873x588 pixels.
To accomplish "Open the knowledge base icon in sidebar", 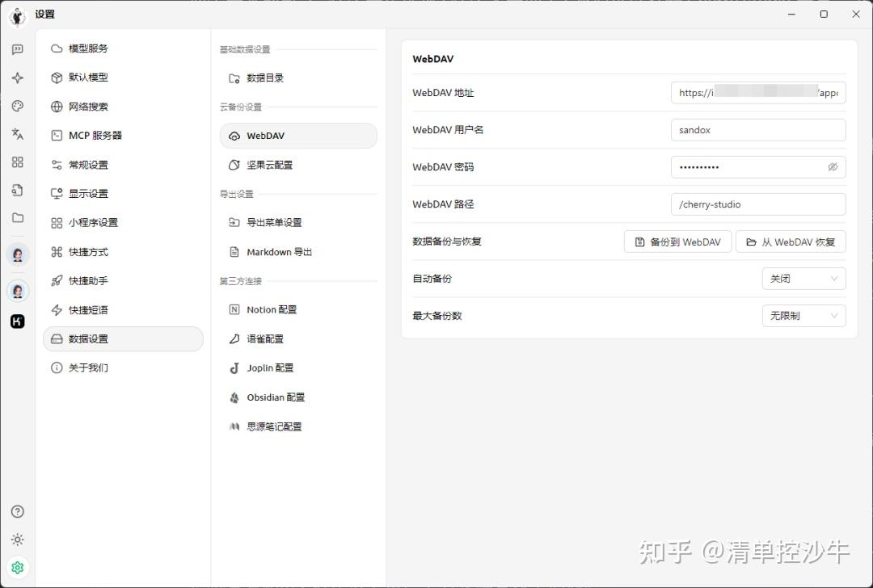I will click(17, 190).
